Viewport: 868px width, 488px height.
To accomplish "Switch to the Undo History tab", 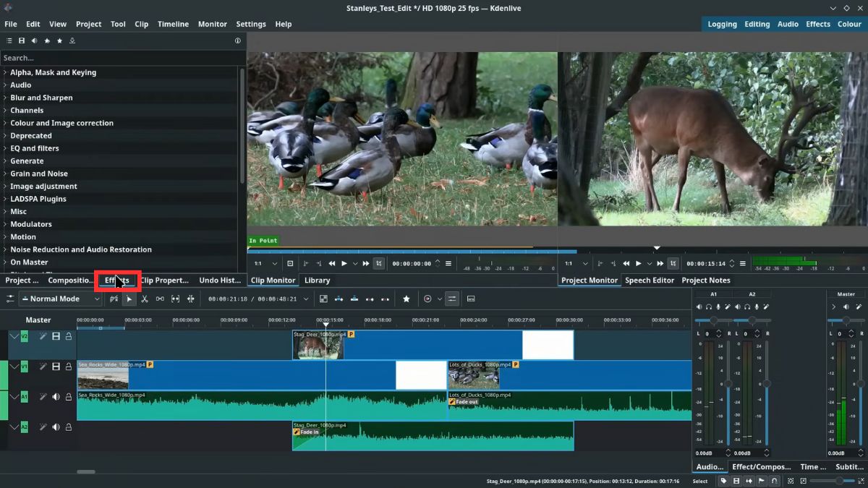I will coord(220,281).
